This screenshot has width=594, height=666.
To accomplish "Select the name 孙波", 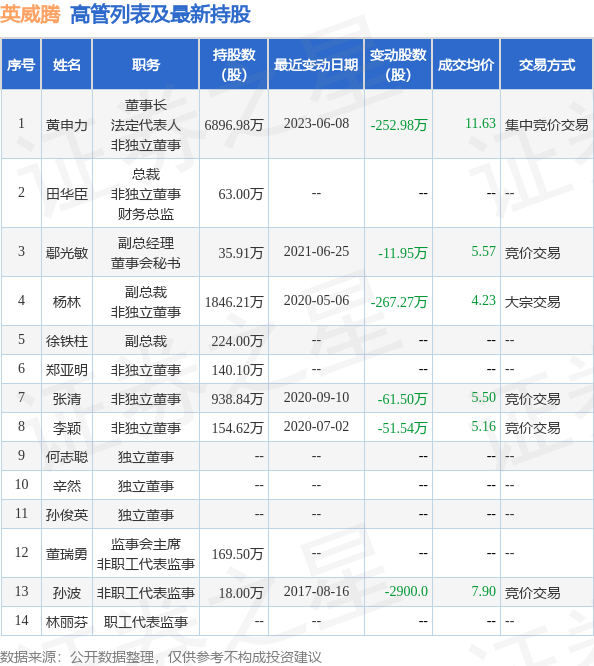I will coord(67,593).
